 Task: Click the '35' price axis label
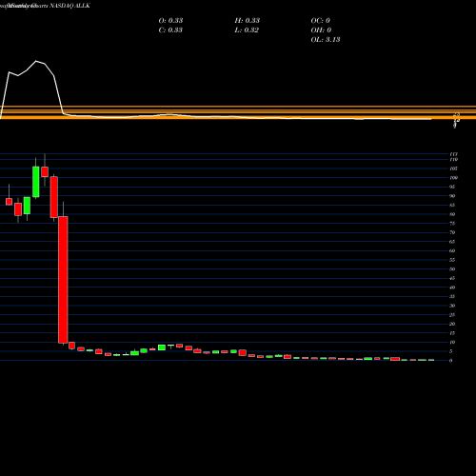click(x=452, y=296)
